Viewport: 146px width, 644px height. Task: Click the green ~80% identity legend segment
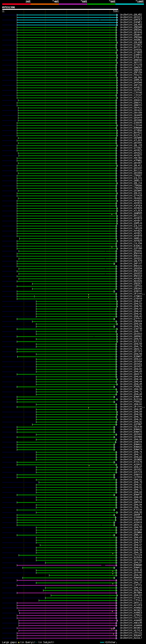(101, 4)
